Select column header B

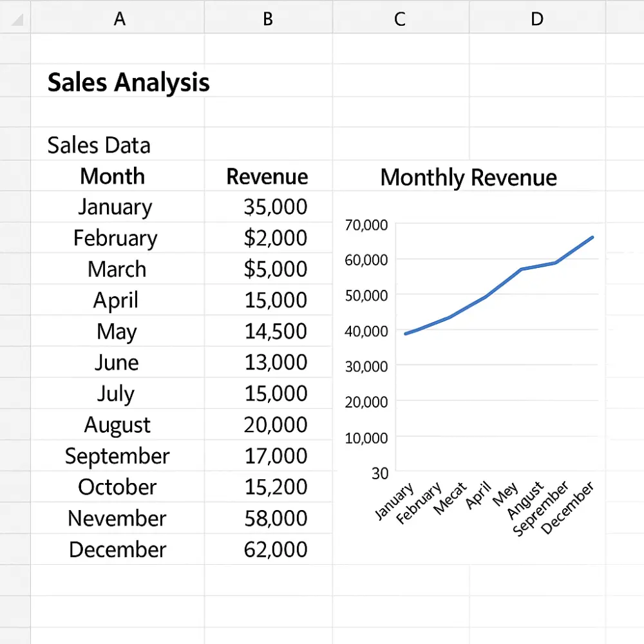(267, 19)
